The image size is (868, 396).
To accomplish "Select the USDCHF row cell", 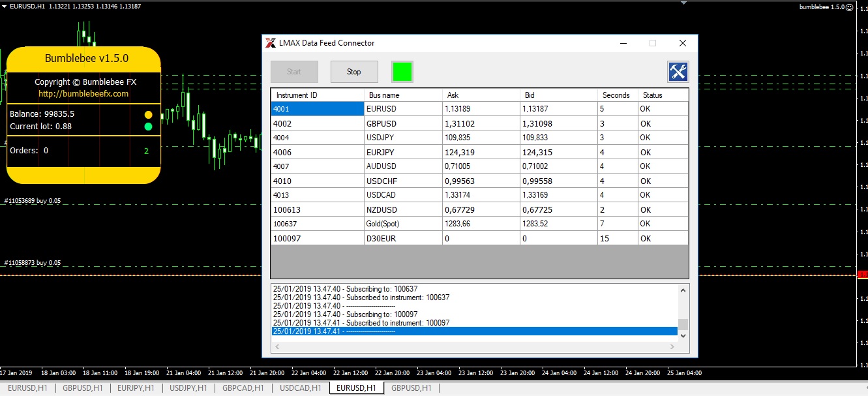I will pyautogui.click(x=403, y=181).
